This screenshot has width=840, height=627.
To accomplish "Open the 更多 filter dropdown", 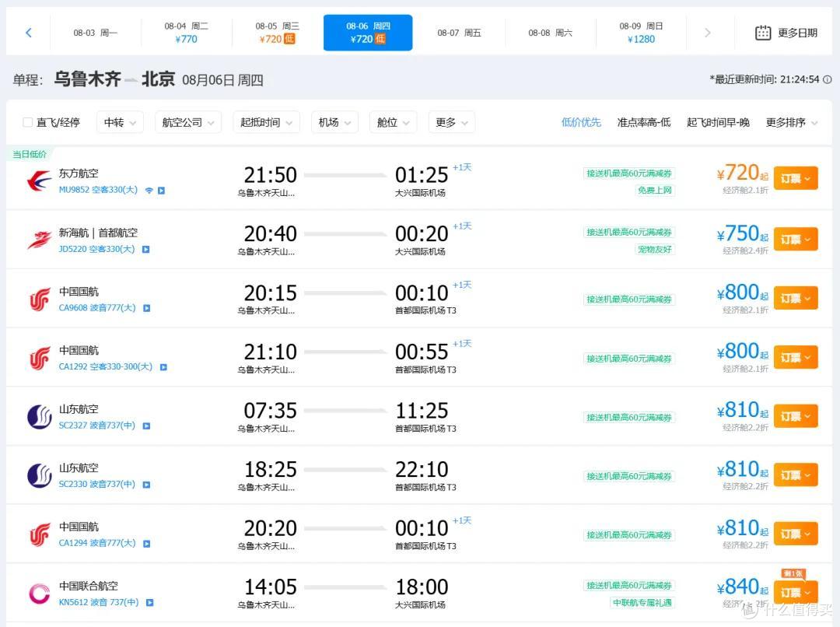I will (452, 123).
